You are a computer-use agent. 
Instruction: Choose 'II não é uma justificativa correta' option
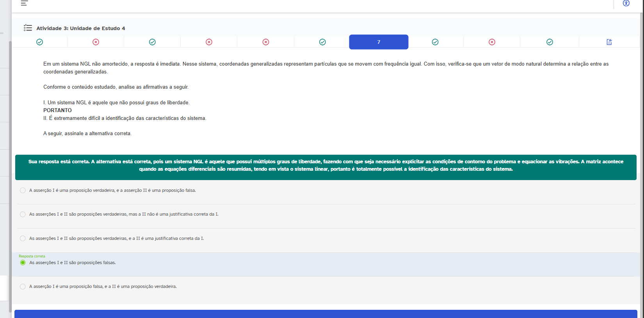pyautogui.click(x=23, y=214)
